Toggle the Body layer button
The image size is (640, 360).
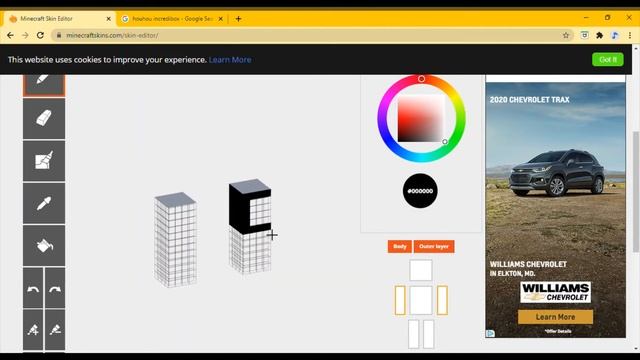pos(400,247)
